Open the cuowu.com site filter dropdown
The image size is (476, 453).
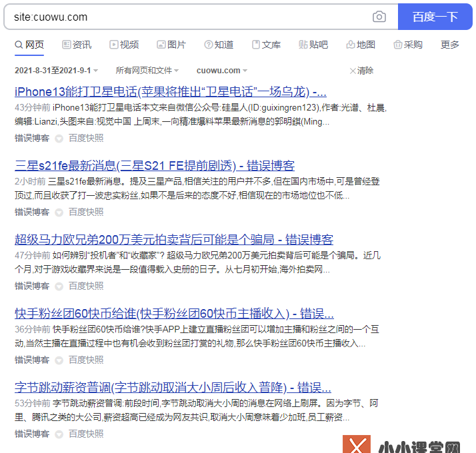[x=221, y=70]
